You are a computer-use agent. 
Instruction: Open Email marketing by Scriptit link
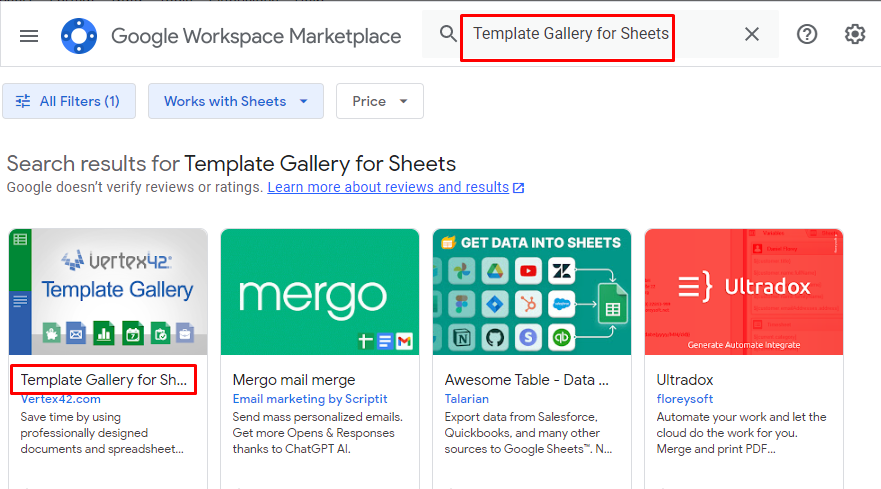pyautogui.click(x=310, y=399)
